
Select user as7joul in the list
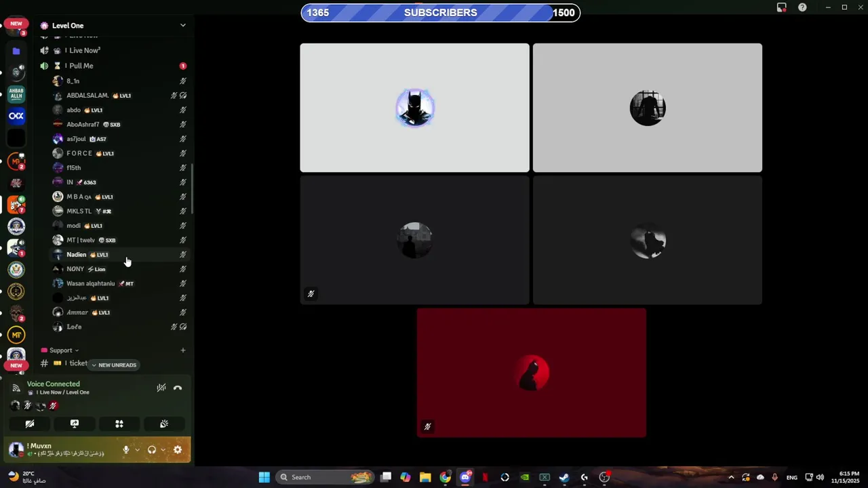coord(119,139)
